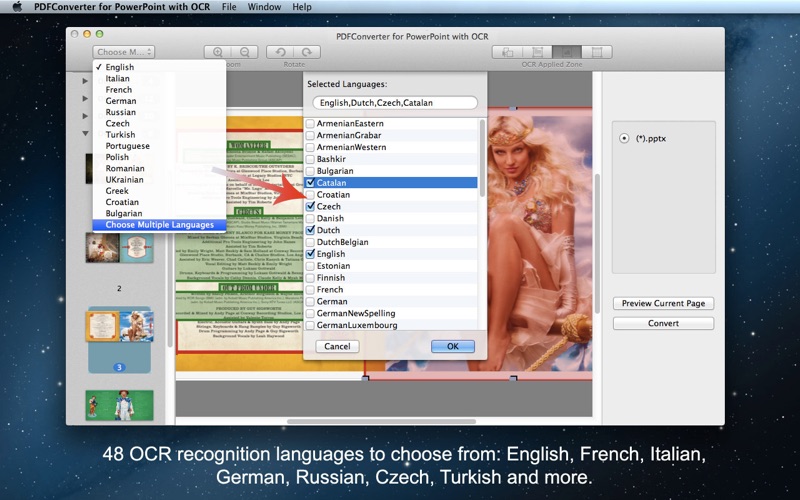
Task: Uncheck the English checkbox in the list
Action: point(310,254)
